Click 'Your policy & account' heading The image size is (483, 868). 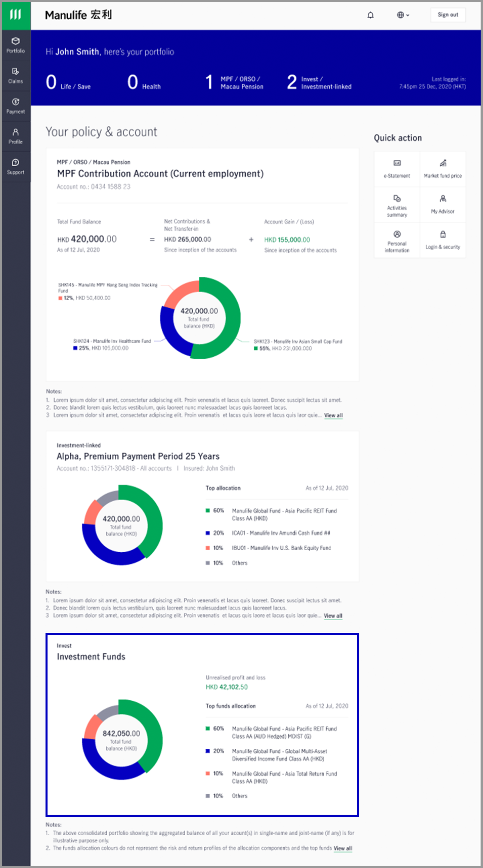pyautogui.click(x=101, y=132)
